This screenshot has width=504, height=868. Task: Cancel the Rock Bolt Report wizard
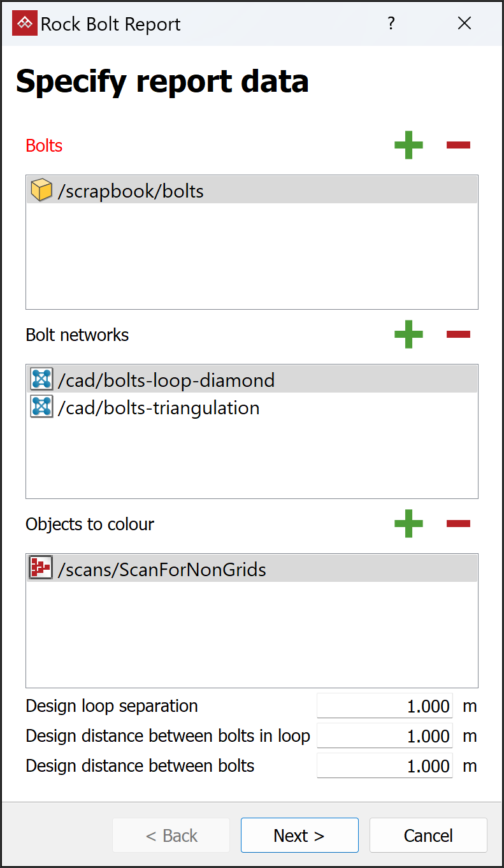(x=428, y=835)
